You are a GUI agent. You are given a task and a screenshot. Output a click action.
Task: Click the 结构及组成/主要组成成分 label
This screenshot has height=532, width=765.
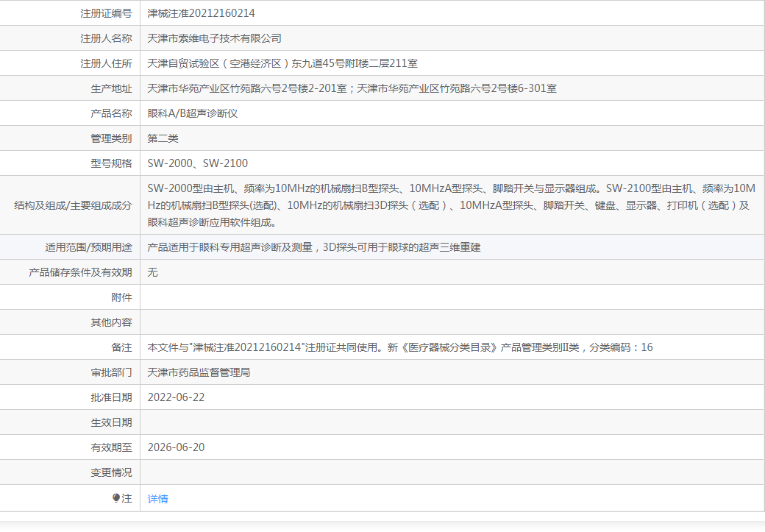[73, 205]
